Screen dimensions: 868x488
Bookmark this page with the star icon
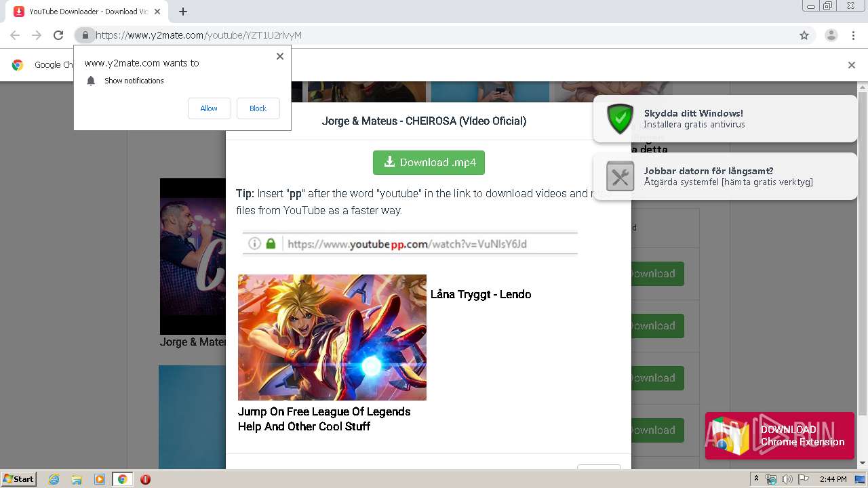[x=804, y=35]
